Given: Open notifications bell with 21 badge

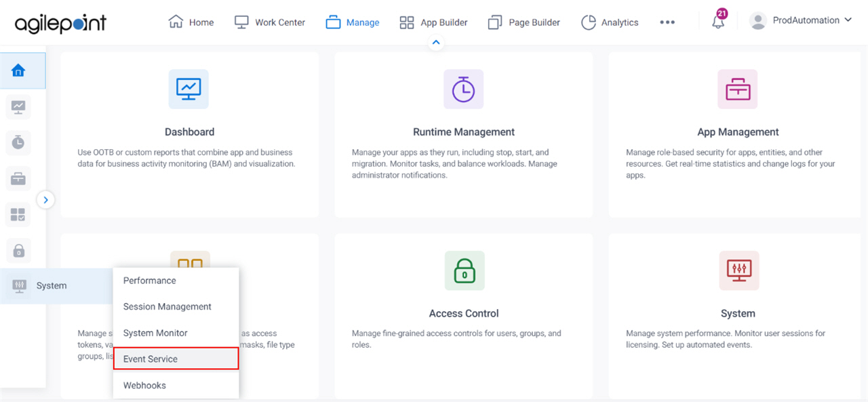Looking at the screenshot, I should coord(718,21).
